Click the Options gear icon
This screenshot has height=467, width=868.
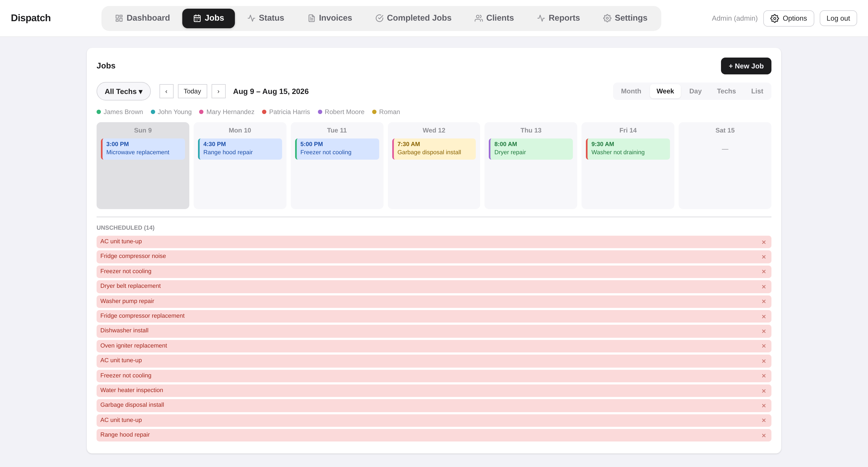coord(775,18)
